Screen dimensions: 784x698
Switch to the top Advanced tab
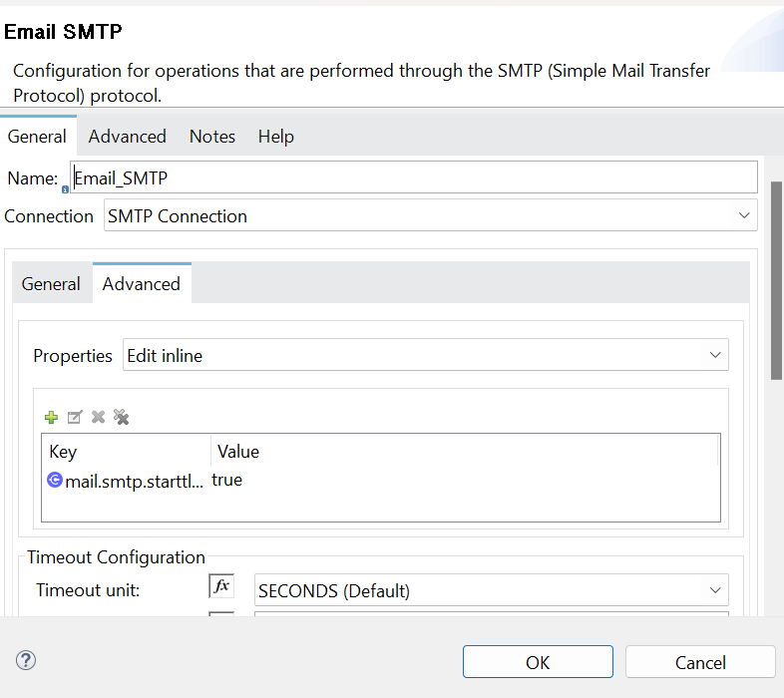127,137
